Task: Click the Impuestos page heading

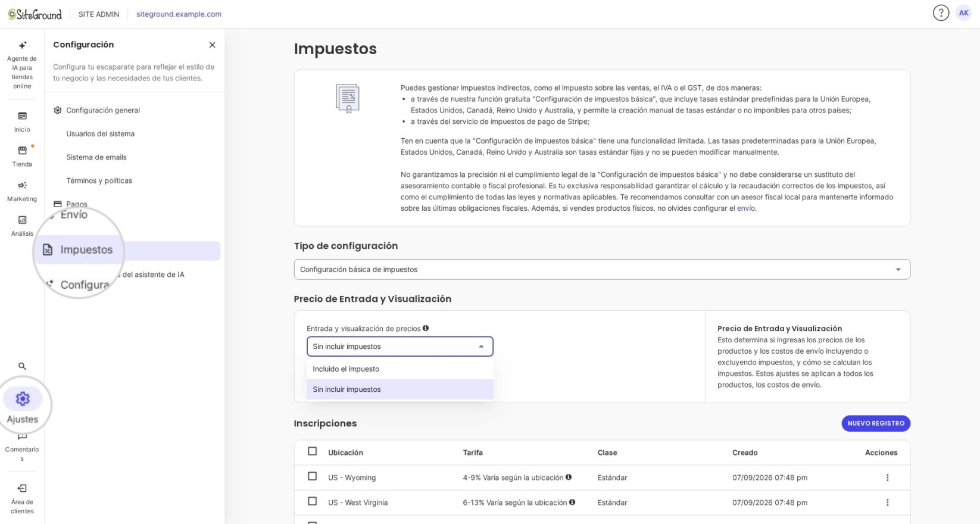Action: click(335, 49)
